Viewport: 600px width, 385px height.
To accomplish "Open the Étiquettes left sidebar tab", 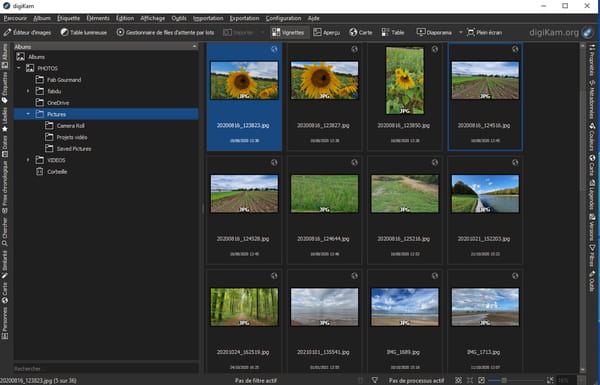I will (x=5, y=88).
